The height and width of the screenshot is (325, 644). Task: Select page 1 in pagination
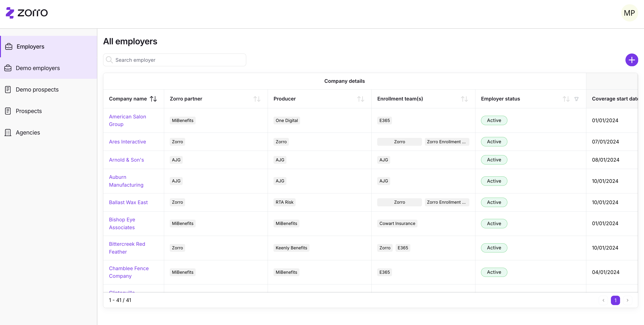click(615, 300)
